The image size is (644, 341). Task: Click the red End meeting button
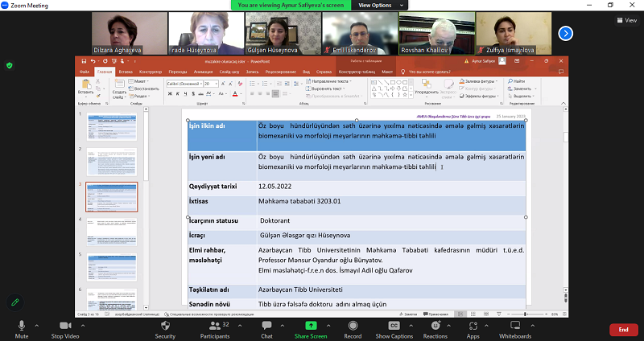point(623,329)
